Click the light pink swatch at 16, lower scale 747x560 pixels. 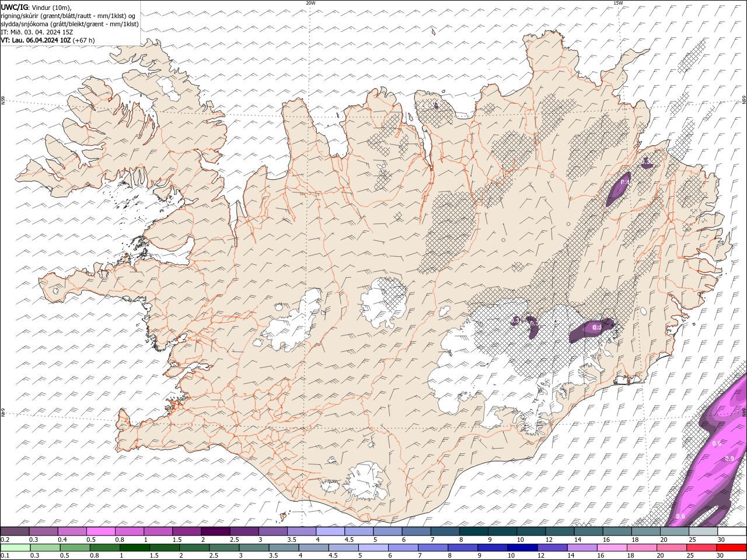[x=611, y=548]
